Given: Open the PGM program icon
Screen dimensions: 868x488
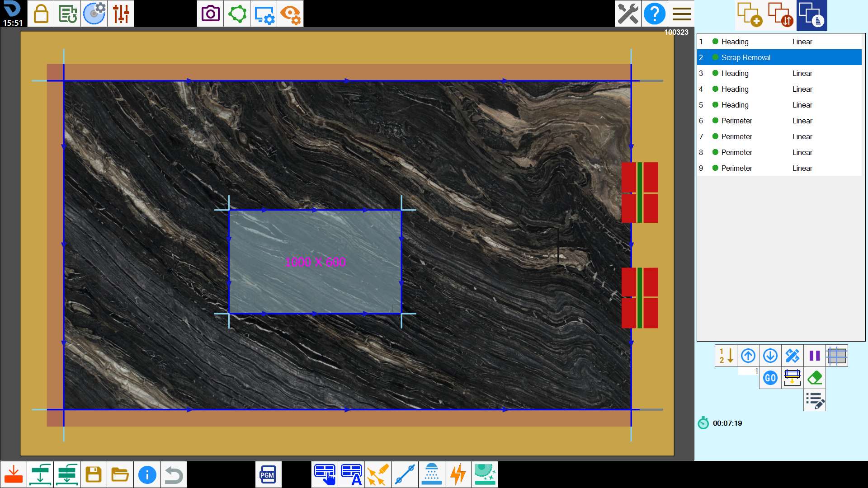Looking at the screenshot, I should point(268,474).
